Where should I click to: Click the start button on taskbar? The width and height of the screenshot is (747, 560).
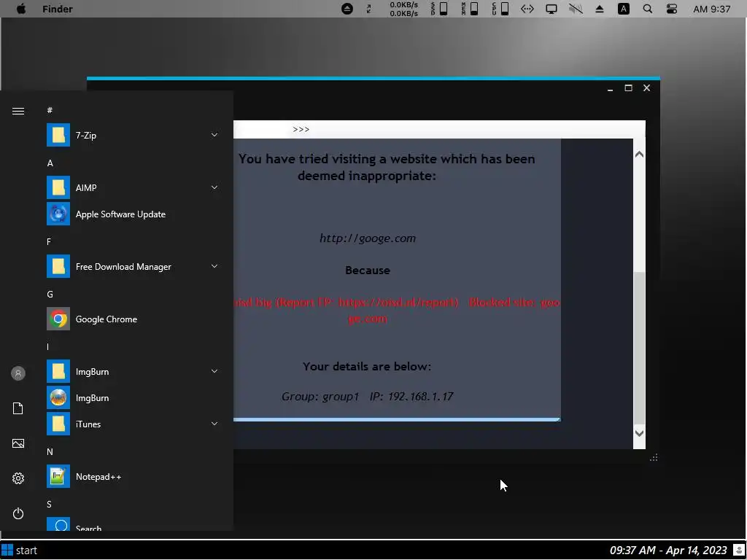20,551
